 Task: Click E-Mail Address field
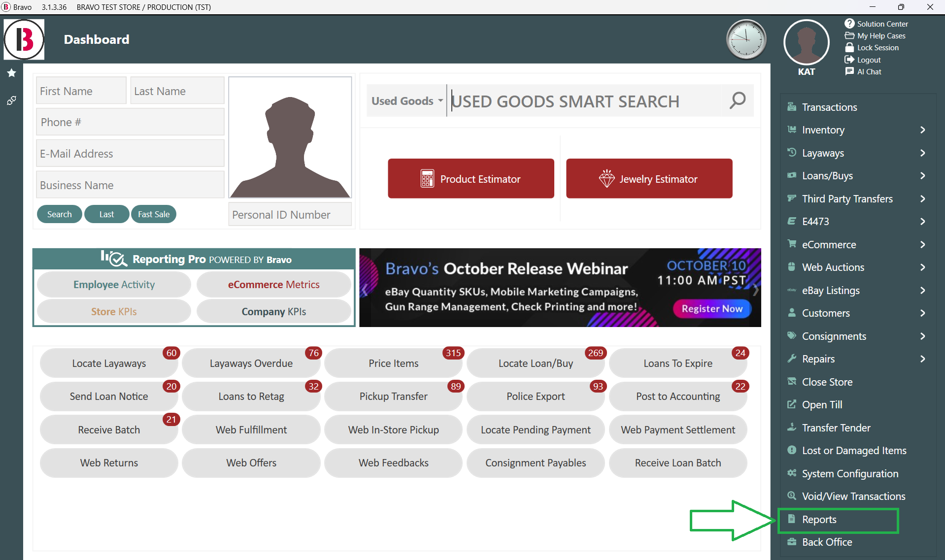click(130, 153)
